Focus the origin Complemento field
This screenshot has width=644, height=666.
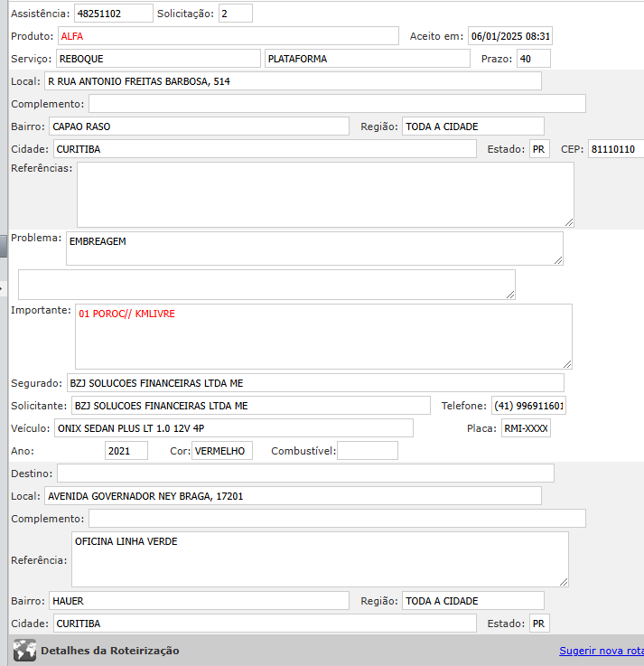coord(337,103)
